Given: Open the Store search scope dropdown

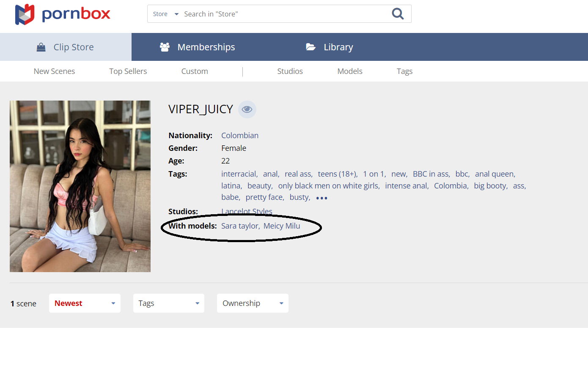Looking at the screenshot, I should click(165, 14).
